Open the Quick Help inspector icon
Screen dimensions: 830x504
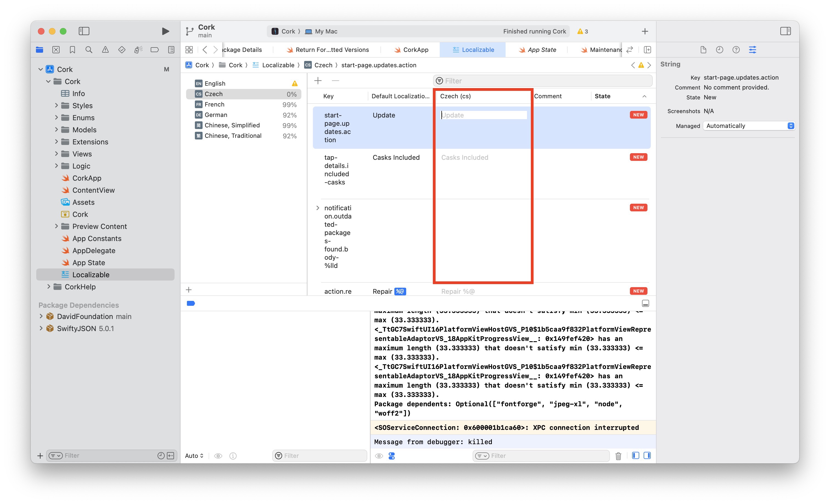pos(736,50)
